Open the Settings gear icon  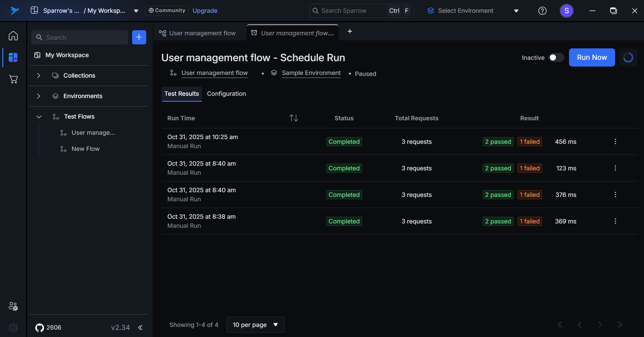(13, 328)
